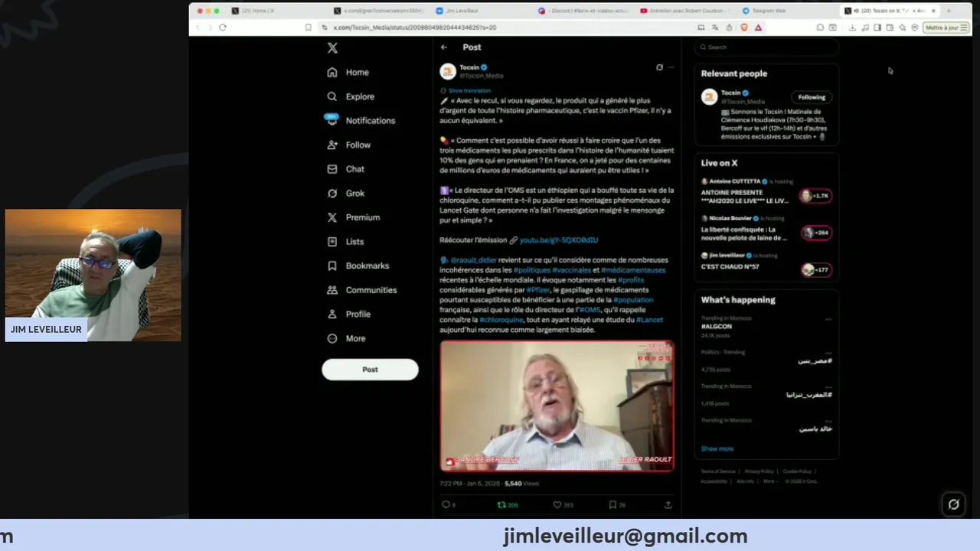Click the Brave Rewards triangle icon

[x=758, y=28]
